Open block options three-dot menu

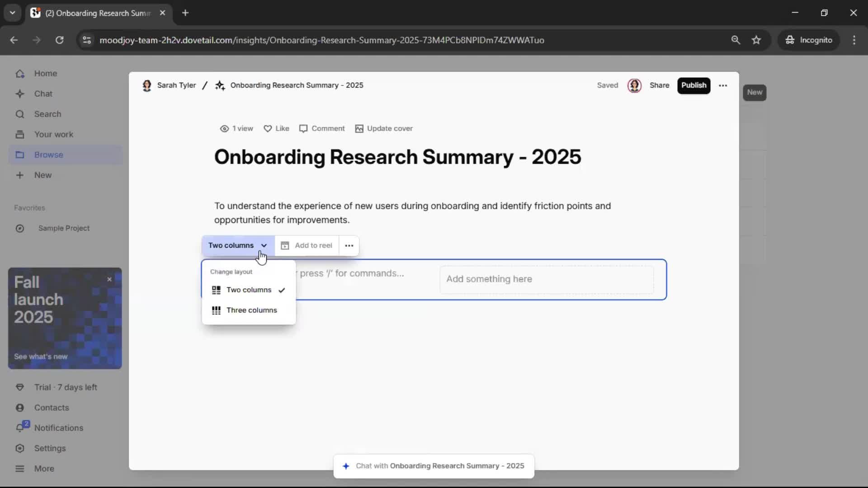(x=349, y=246)
